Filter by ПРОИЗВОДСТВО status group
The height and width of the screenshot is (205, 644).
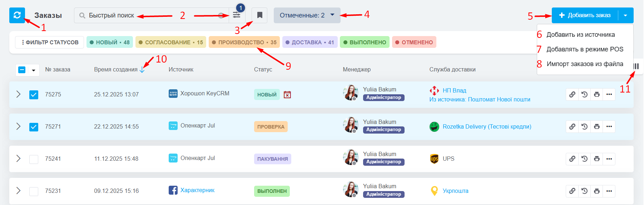[x=244, y=42]
